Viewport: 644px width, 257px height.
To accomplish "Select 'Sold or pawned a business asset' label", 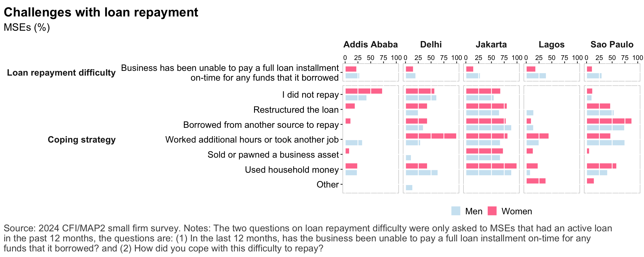I will pyautogui.click(x=273, y=155).
